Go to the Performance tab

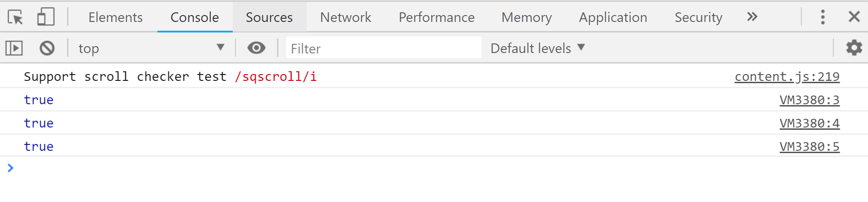coord(436,17)
